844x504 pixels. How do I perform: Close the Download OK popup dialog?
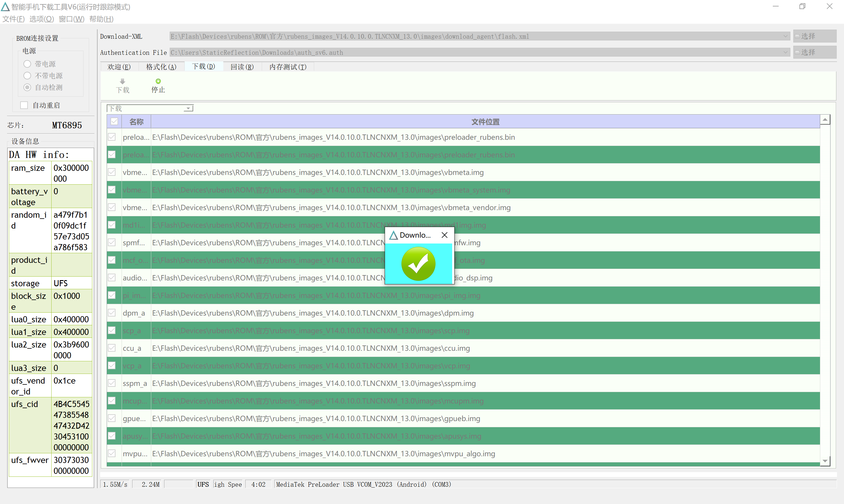tap(444, 235)
